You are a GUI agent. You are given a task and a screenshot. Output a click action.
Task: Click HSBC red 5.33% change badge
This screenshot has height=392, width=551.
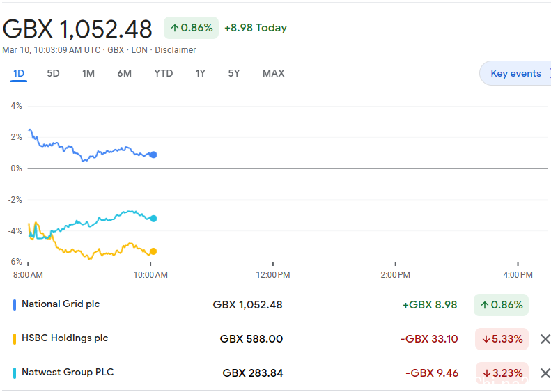coord(502,339)
